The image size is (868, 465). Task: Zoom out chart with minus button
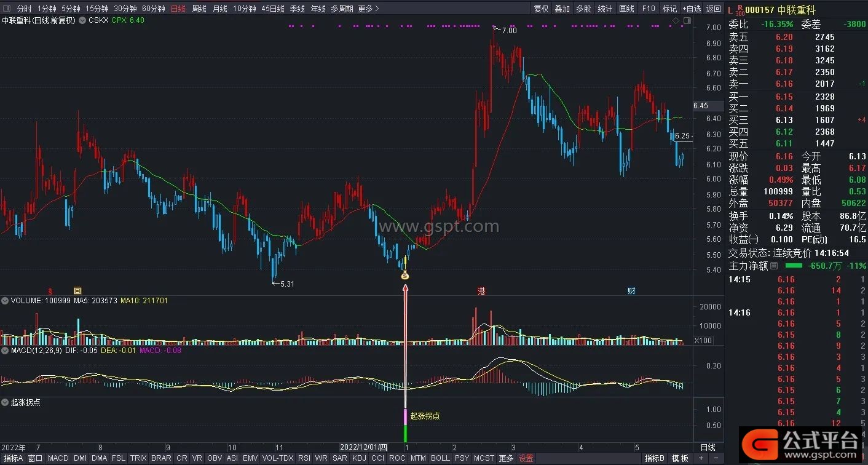(716, 458)
